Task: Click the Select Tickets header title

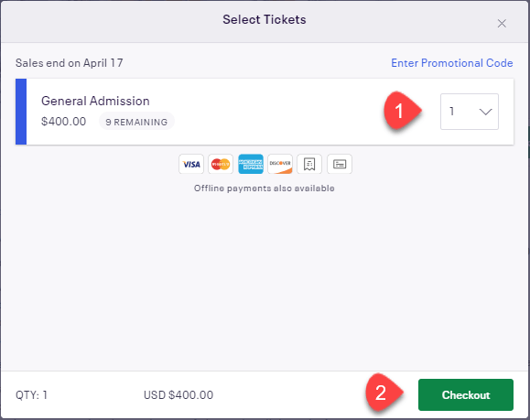Action: 265,19
